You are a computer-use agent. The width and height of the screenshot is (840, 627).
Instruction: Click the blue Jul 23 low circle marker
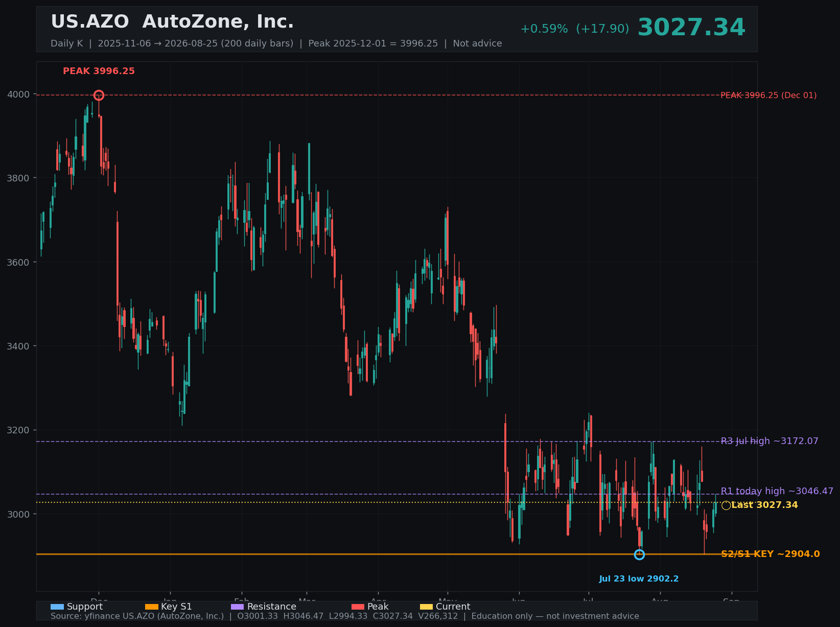pos(639,554)
